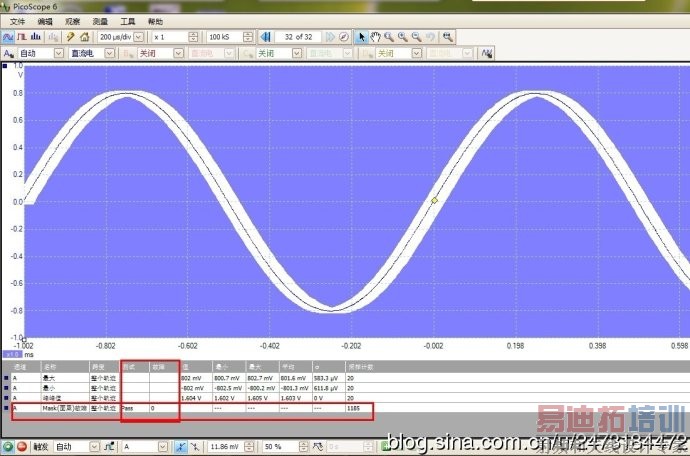
Task: Adjust the 11.86 mV trigger threshold spinner
Action: click(x=249, y=447)
